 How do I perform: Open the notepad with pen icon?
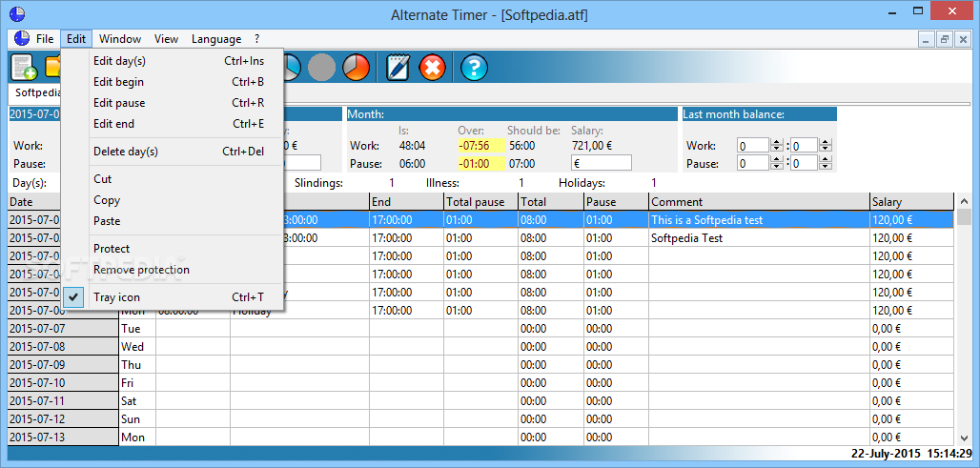(398, 67)
